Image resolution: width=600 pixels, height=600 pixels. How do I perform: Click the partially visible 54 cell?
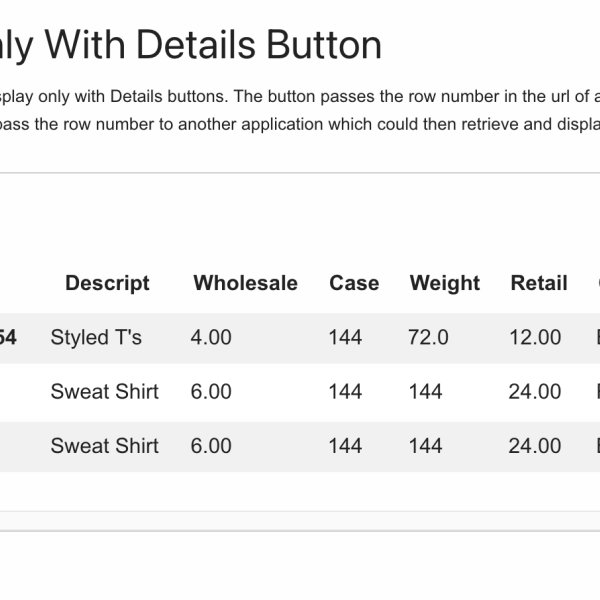pyautogui.click(x=7, y=338)
